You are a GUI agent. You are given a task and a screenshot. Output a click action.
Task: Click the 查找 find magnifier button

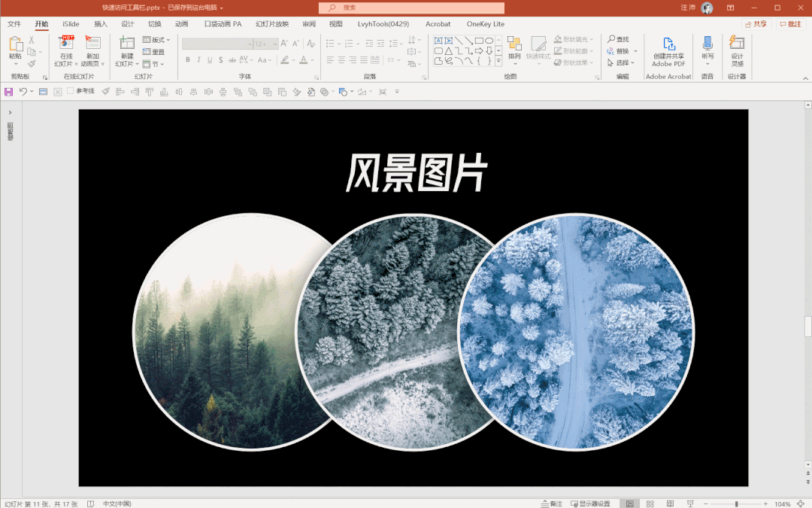pos(618,39)
